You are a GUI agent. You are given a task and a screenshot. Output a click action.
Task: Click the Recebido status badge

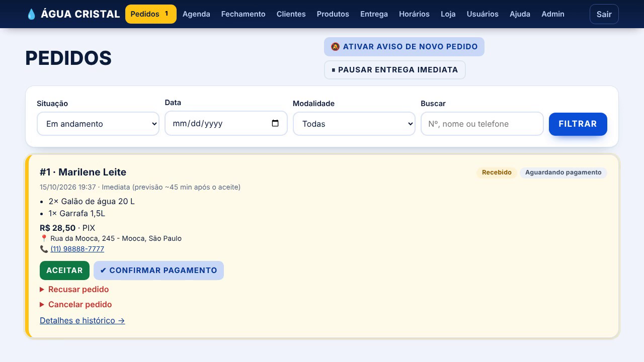coord(497,172)
